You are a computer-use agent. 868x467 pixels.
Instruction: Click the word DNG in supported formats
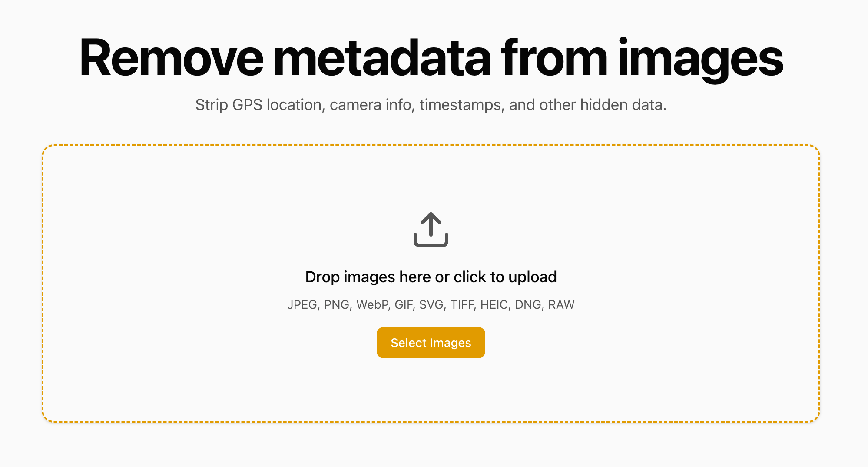[528, 305]
